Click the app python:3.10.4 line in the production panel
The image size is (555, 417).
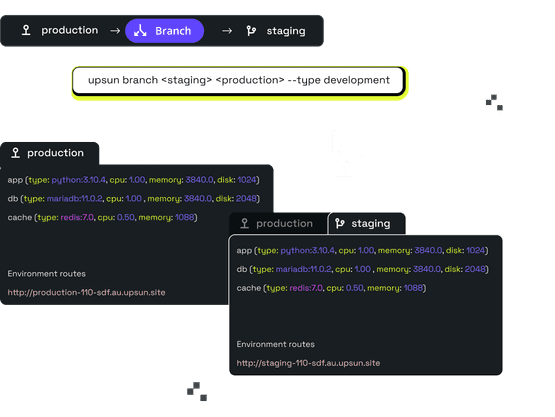pos(133,180)
